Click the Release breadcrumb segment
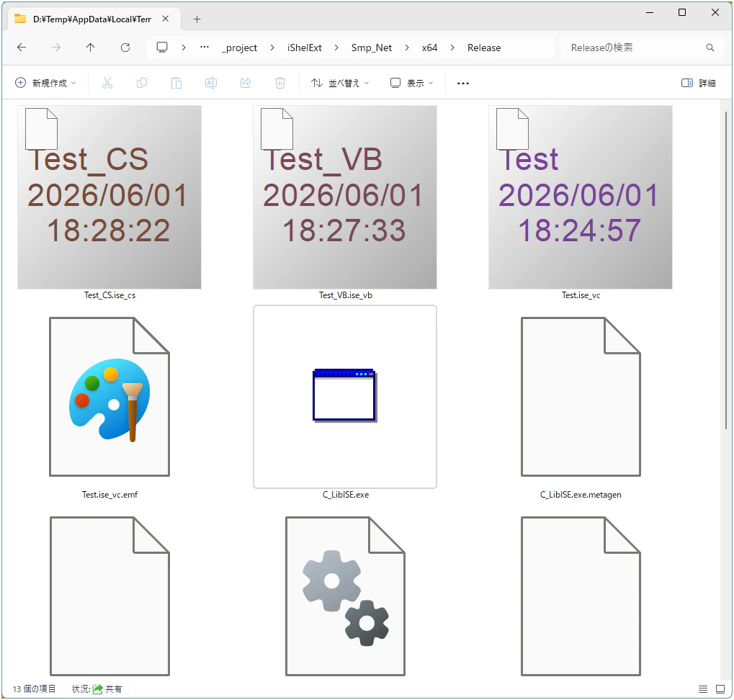 484,48
